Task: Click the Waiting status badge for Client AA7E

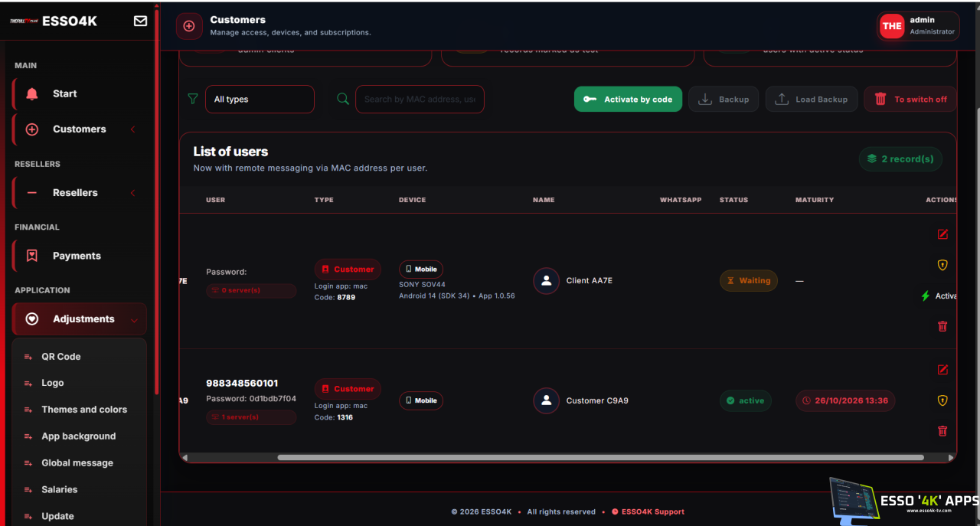Action: point(749,281)
